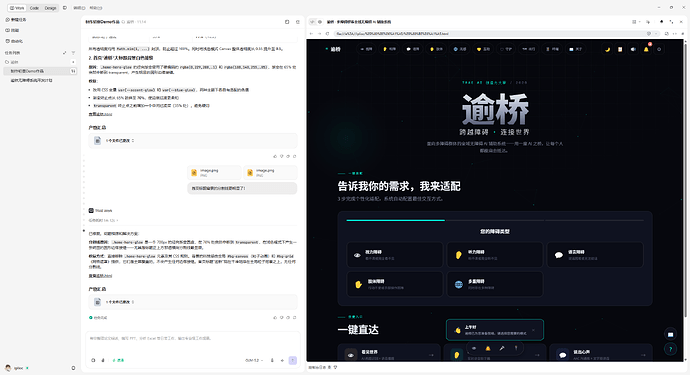Open the layout dropdown in preview title bar

pyautogui.click(x=636, y=22)
